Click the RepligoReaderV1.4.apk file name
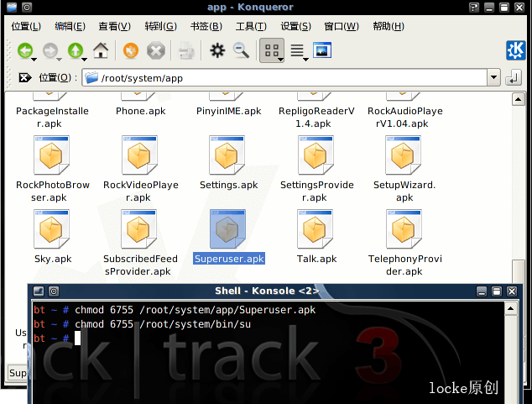532x404 pixels. click(x=316, y=117)
